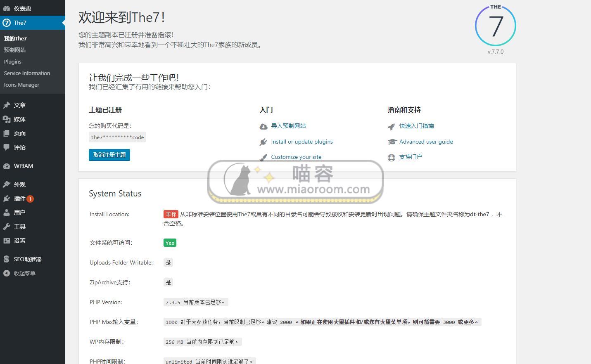
Task: Open 预制网站 submenu item
Action: pos(15,50)
